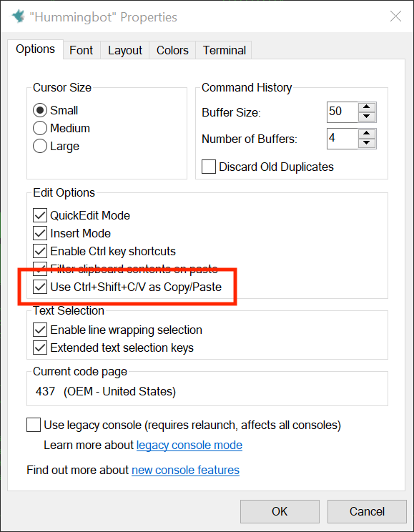Screen dimensions: 414x532
Task: Click inside the Buffer Size field
Action: [342, 112]
